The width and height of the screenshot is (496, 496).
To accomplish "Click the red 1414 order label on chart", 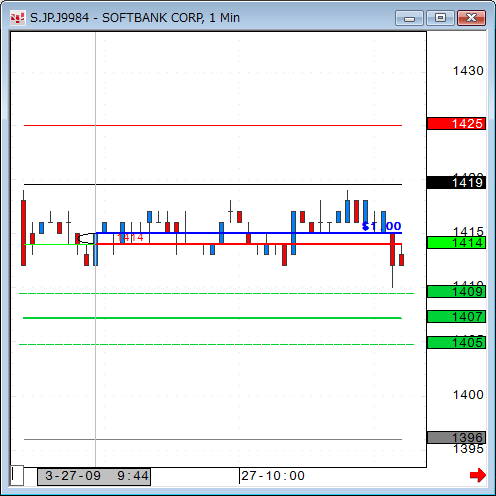I will [130, 238].
